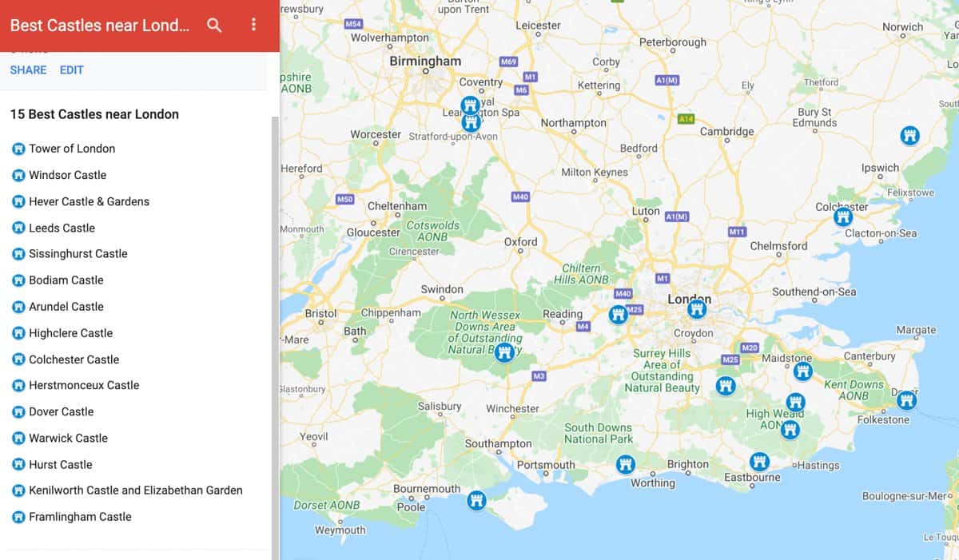Click the map title Best Castles near Lond...
The image size is (959, 560).
pyautogui.click(x=100, y=25)
